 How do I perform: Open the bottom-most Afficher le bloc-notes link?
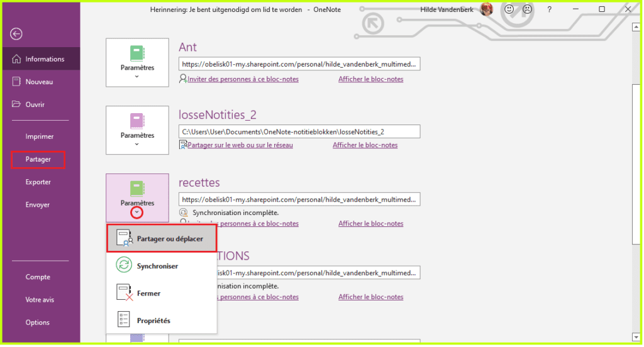point(371,297)
